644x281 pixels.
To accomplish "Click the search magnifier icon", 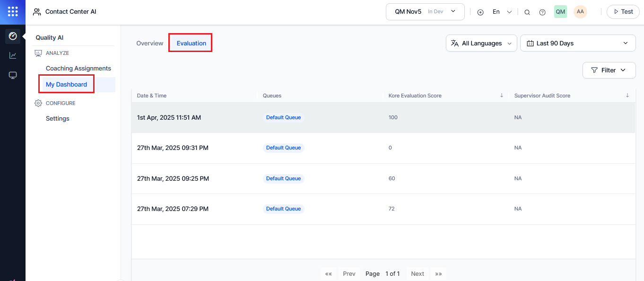I will pos(527,12).
